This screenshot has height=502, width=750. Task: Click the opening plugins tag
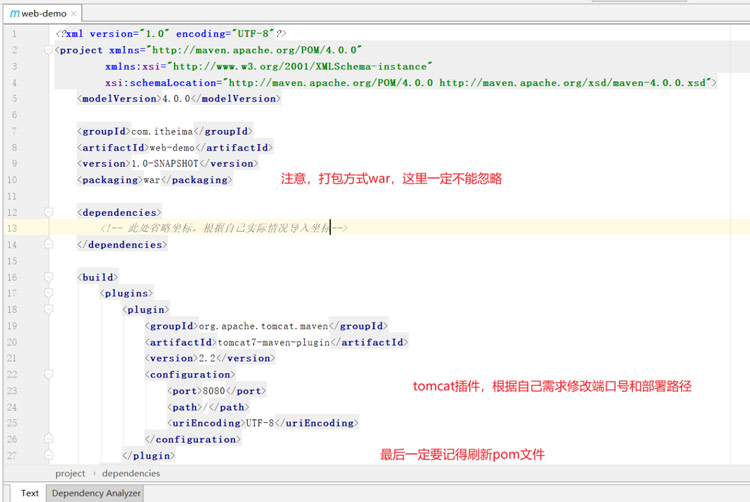click(126, 294)
